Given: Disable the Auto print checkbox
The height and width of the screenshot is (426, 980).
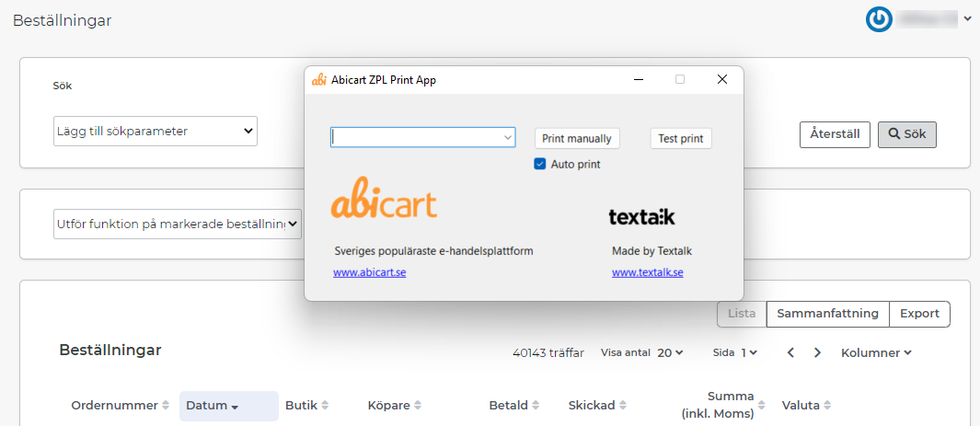Looking at the screenshot, I should (x=540, y=164).
